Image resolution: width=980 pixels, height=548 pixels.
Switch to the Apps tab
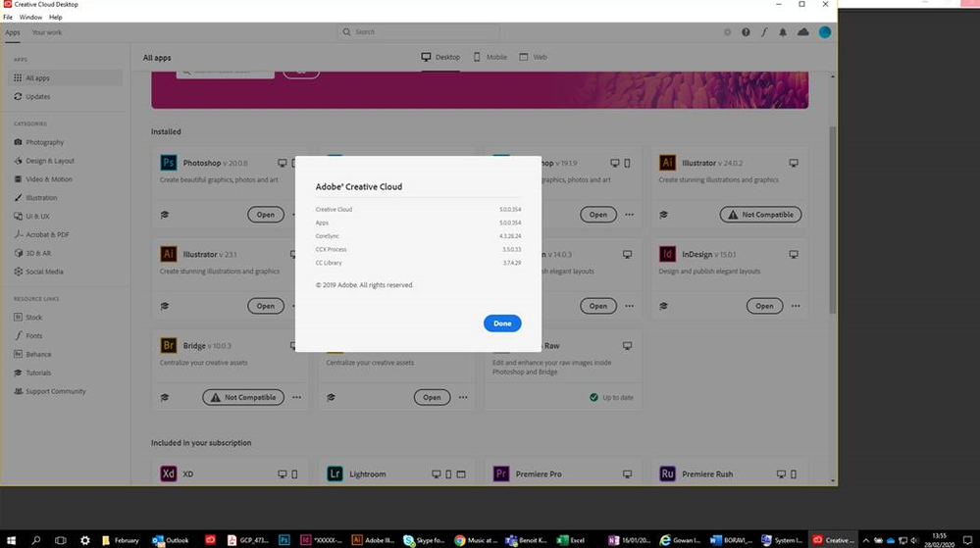[x=13, y=32]
